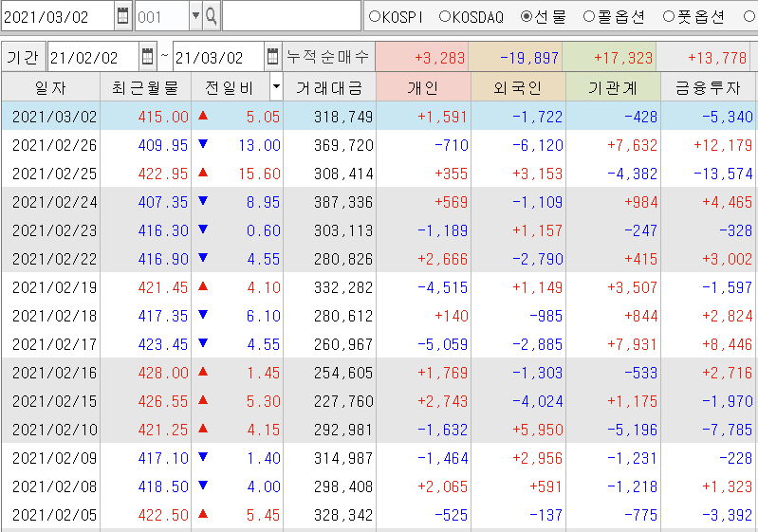Click the 거래대금 column header
Viewport: 758px width, 532px height.
click(329, 87)
